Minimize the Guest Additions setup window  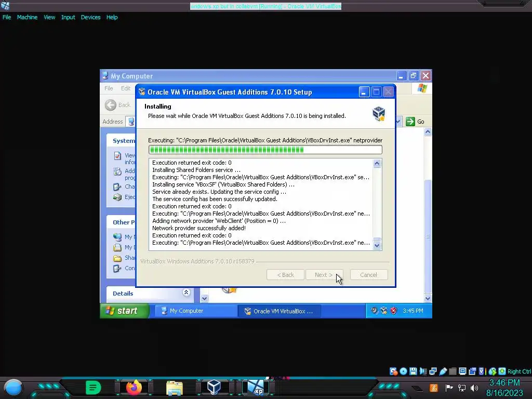pos(364,92)
